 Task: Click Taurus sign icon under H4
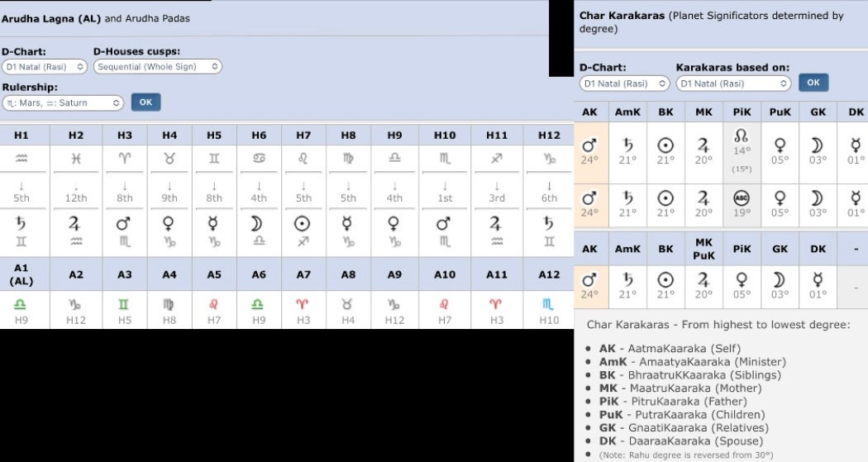[x=169, y=158]
